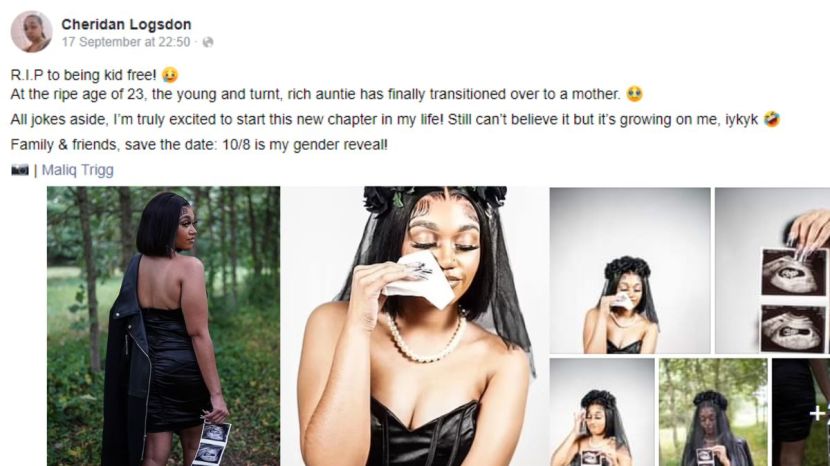The width and height of the screenshot is (830, 466).
Task: Click the teary emoji after 'a mother.'
Action: tap(634, 94)
